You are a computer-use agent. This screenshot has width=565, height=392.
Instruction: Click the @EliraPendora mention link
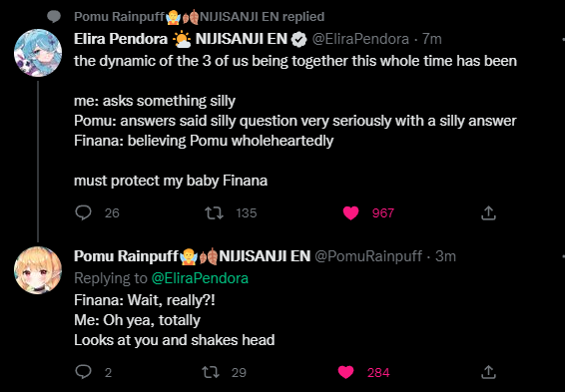(x=200, y=278)
